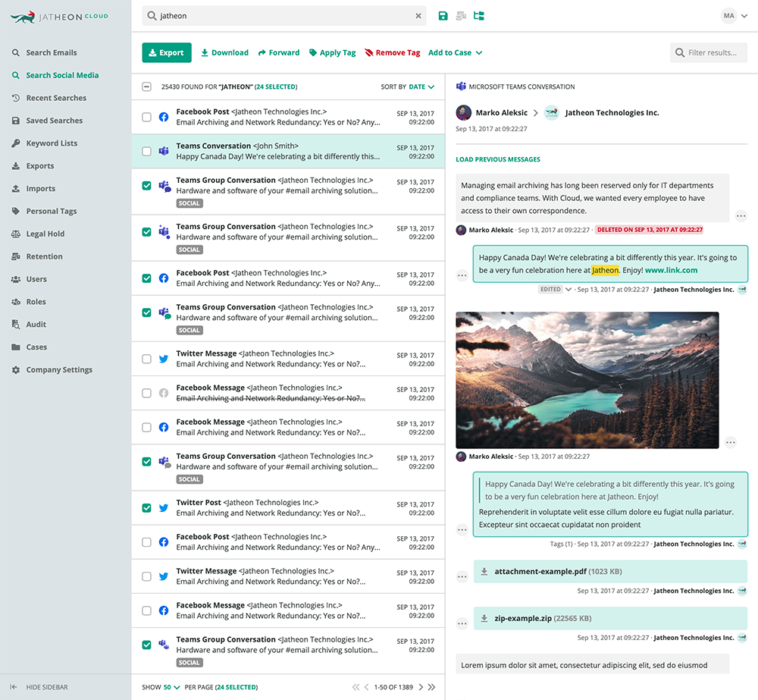This screenshot has width=758, height=700.
Task: Click the MA user avatar
Action: tap(728, 16)
